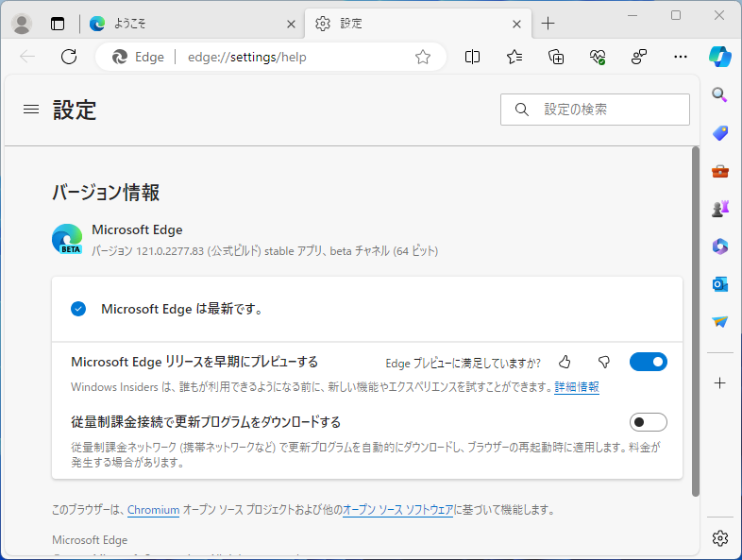The image size is (742, 560).
Task: Open Browser essentials heart icon
Action: point(598,57)
